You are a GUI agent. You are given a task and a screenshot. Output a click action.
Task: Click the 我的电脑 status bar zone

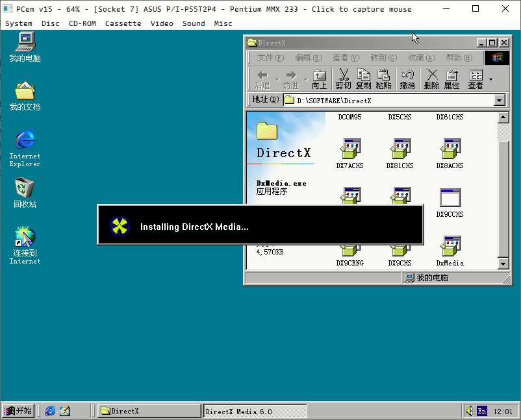[x=455, y=278]
